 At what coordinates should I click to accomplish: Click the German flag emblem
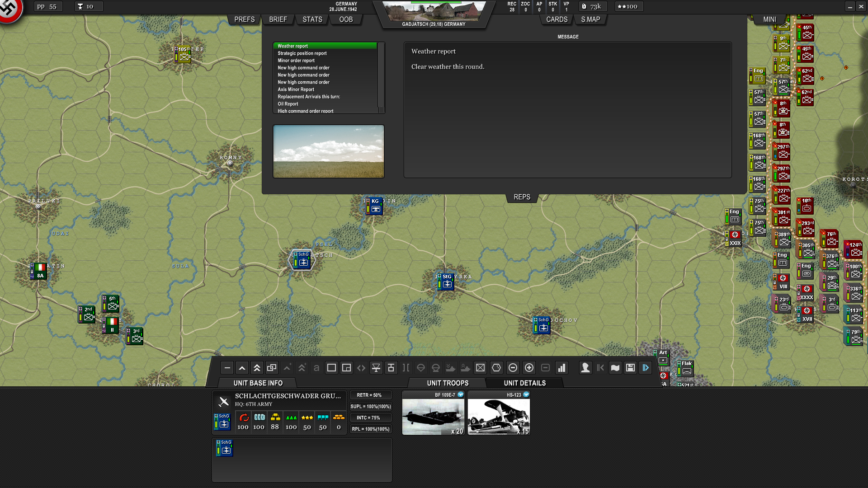(10, 9)
